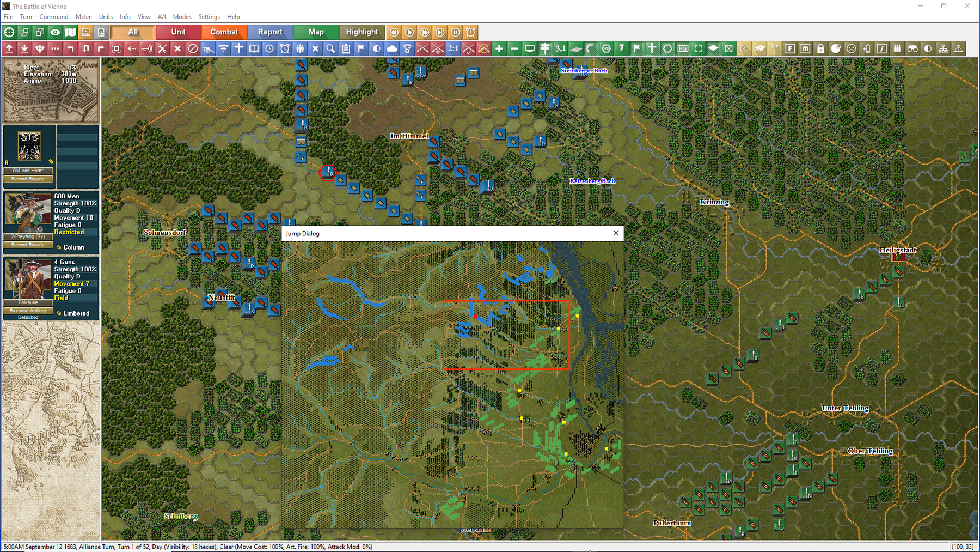Image resolution: width=980 pixels, height=552 pixels.
Task: Expand the Units menu
Action: click(106, 17)
